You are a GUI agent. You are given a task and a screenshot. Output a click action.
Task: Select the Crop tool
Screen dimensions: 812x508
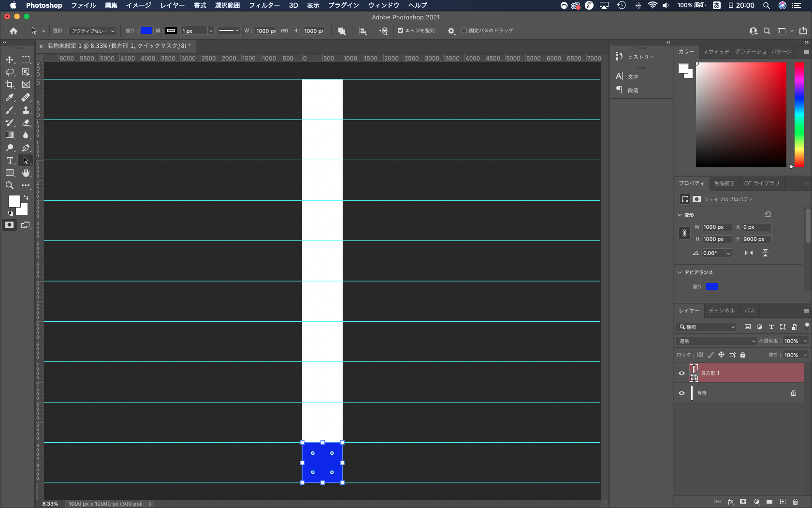coord(10,85)
